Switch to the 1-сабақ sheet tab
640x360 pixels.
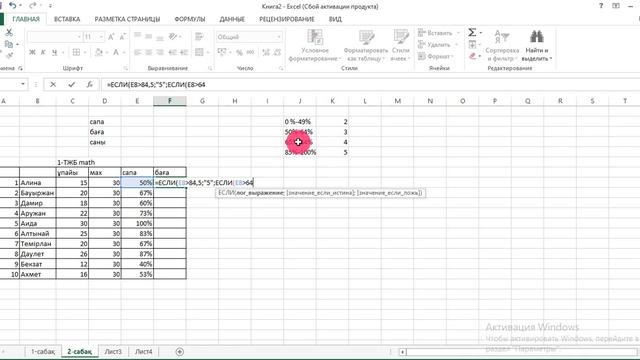pos(43,351)
